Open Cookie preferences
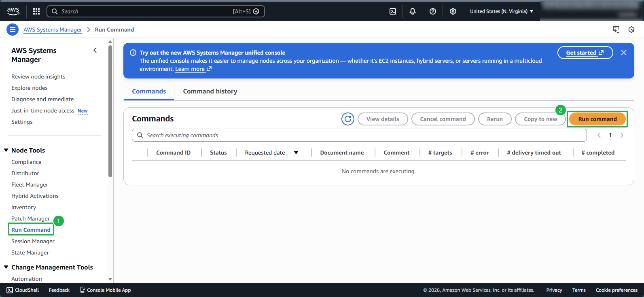Viewport: 644px width, 297px height. pos(616,290)
